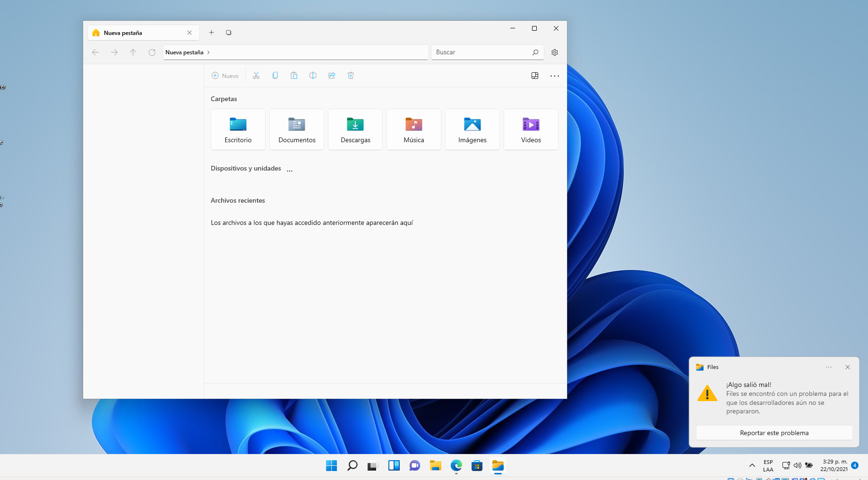The image size is (868, 480).
Task: Click Reportar este problema in the notification
Action: [773, 433]
